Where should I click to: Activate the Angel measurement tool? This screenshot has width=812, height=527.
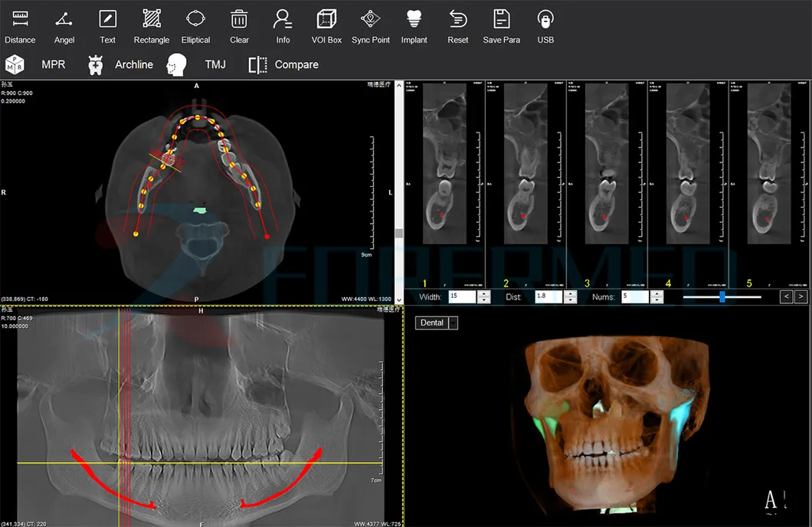coord(64,23)
